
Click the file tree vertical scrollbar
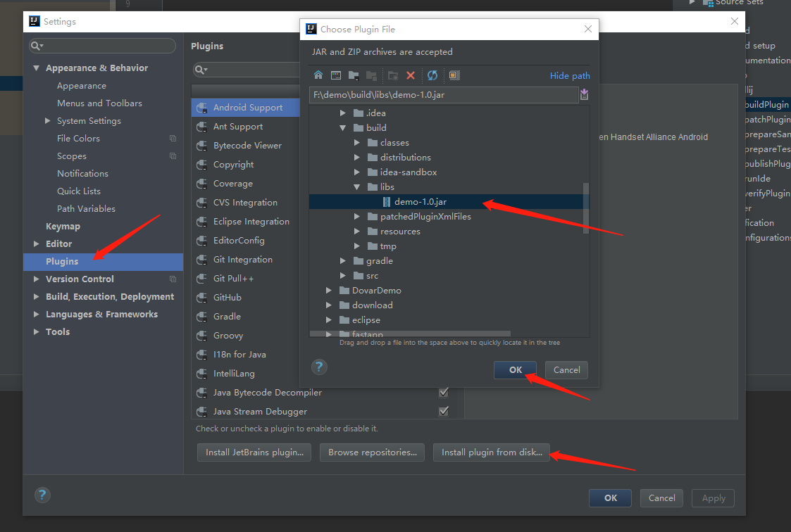tap(586, 208)
